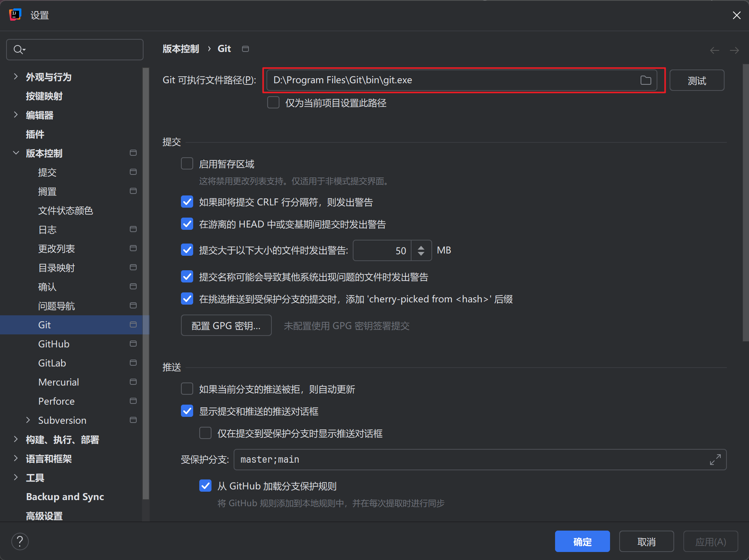Toggle auto-update if push rejected checkbox
Screen dimensions: 749x560
(187, 389)
